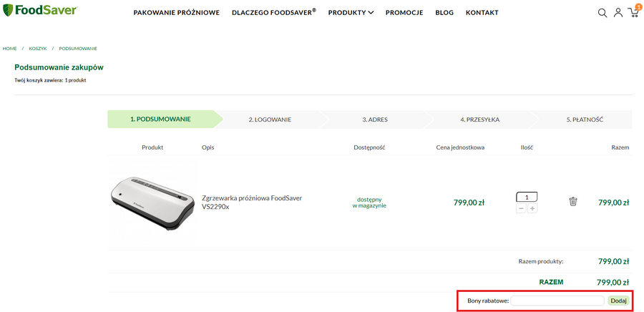This screenshot has height=312, width=644.
Task: Click the user account icon
Action: [618, 13]
